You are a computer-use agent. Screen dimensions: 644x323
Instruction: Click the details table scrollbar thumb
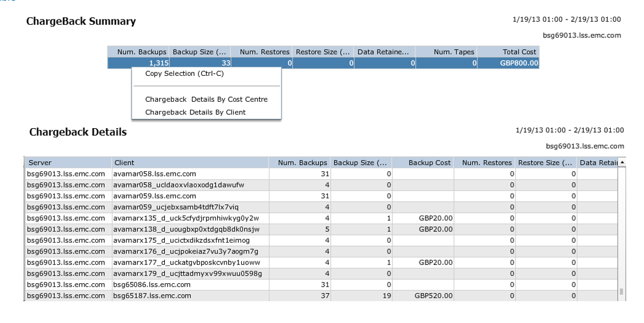[x=622, y=292]
